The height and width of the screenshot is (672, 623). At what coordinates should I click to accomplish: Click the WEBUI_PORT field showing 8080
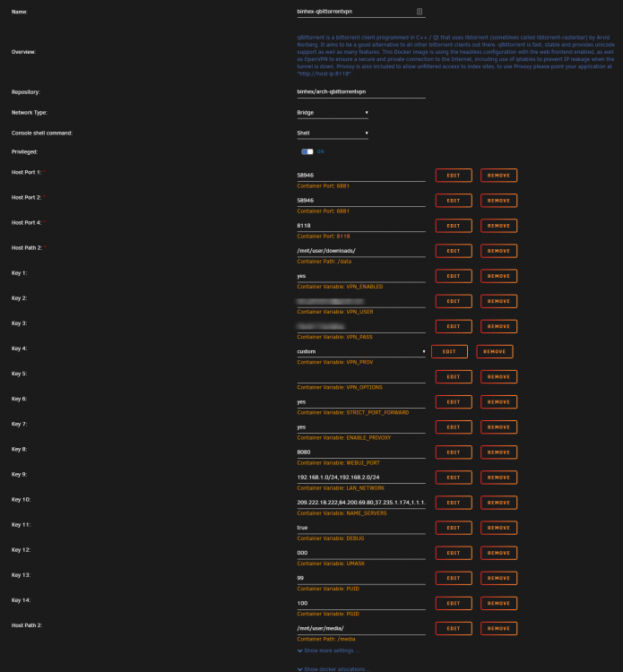pos(361,452)
